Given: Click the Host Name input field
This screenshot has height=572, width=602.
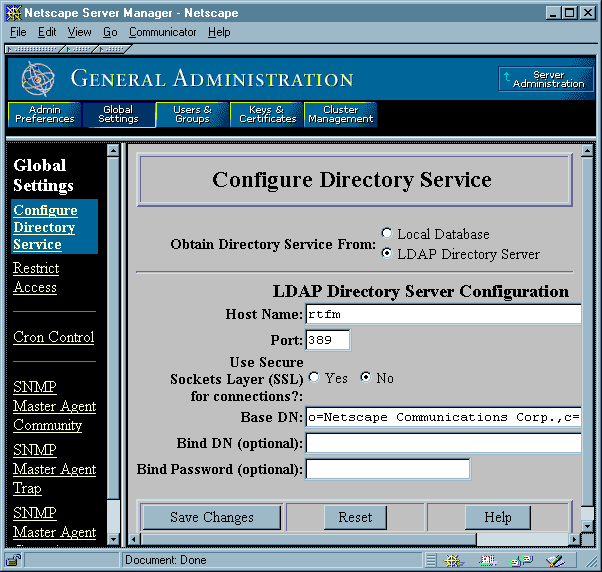Looking at the screenshot, I should tap(443, 314).
